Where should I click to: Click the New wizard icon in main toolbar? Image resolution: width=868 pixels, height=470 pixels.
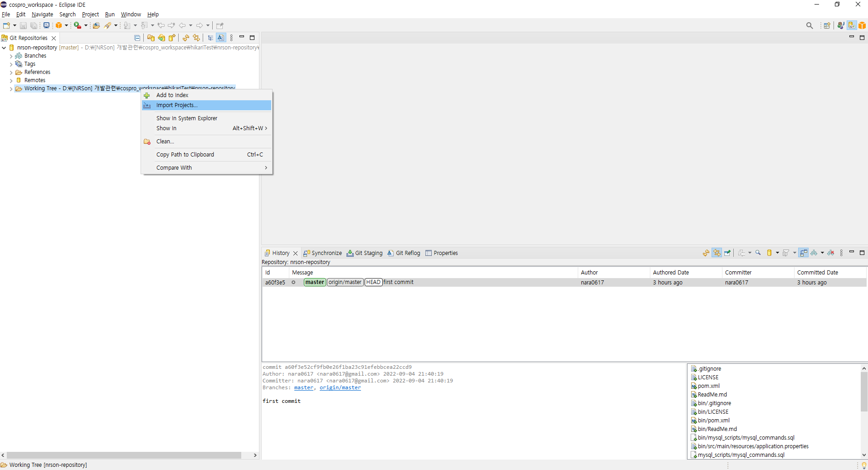[x=6, y=25]
